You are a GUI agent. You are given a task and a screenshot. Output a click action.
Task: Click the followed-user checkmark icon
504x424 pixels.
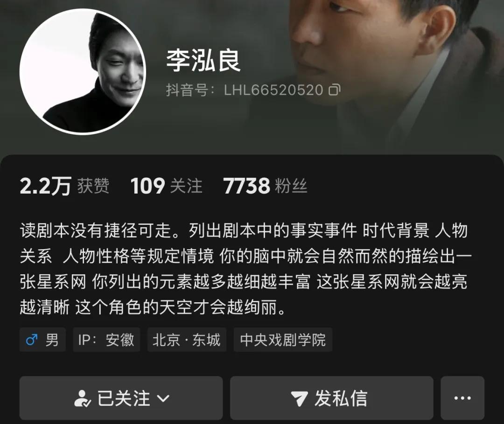(83, 398)
